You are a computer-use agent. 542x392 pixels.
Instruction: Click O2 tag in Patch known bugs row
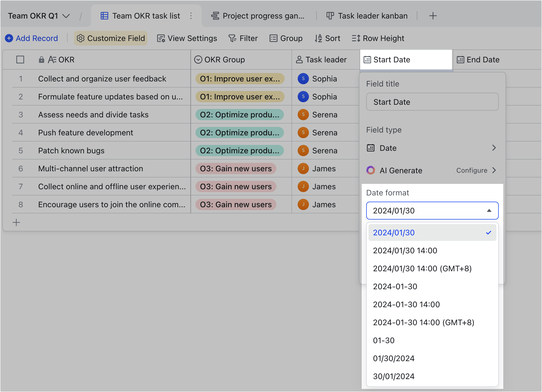point(240,151)
